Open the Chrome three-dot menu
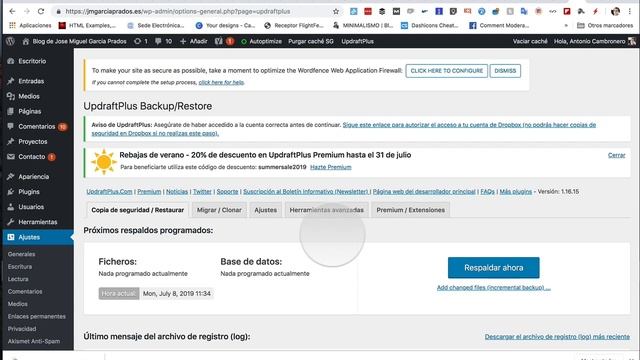 point(630,11)
